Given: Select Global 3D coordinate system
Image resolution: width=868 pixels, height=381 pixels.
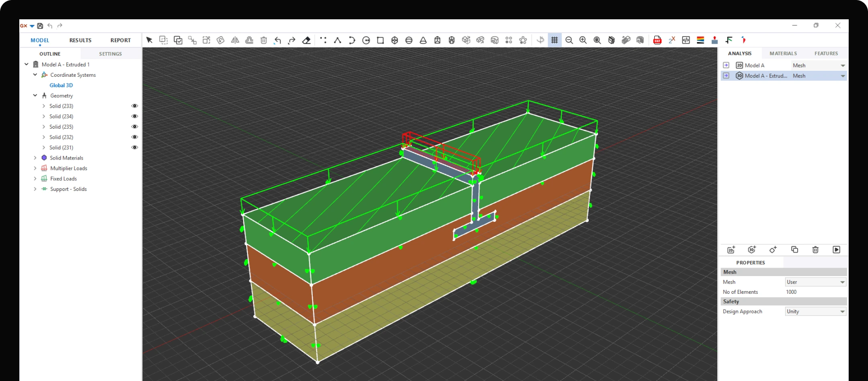Looking at the screenshot, I should pyautogui.click(x=61, y=85).
